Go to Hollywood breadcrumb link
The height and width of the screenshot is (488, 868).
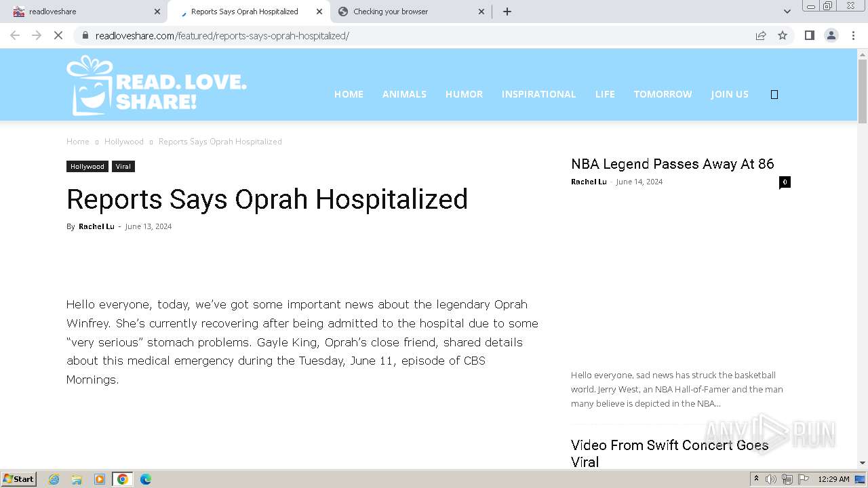(x=124, y=142)
